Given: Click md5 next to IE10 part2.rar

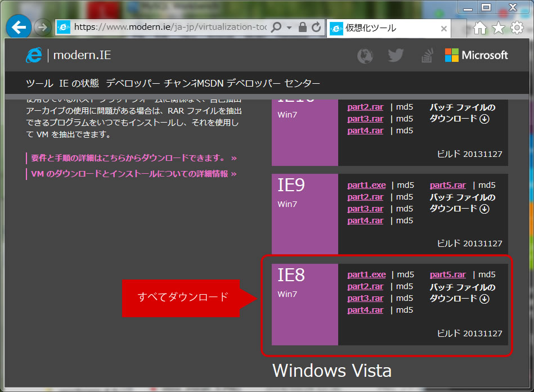Looking at the screenshot, I should 404,107.
